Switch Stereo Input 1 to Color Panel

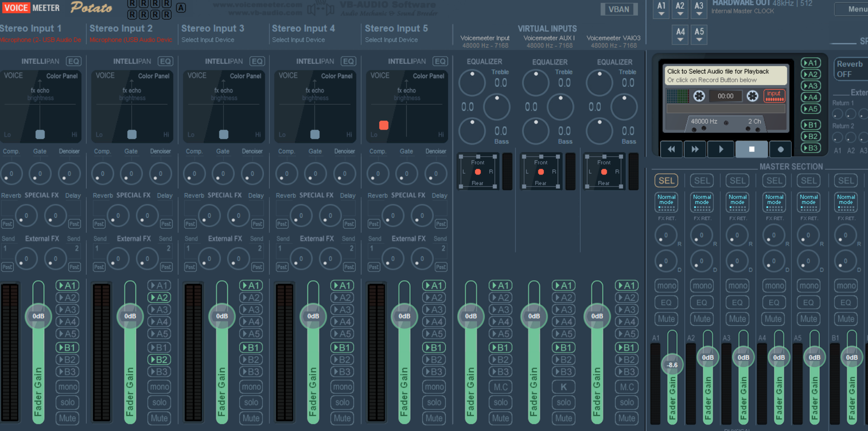[x=62, y=76]
